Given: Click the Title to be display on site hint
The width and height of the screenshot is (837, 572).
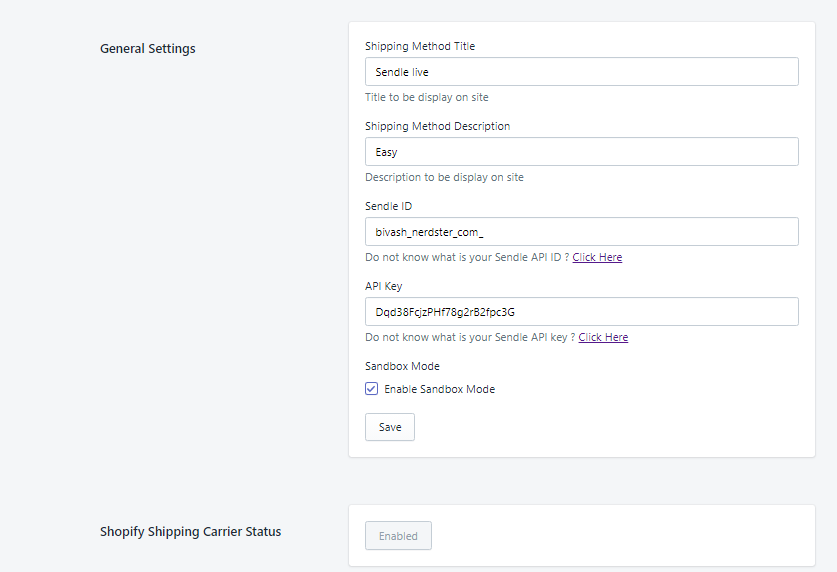Looking at the screenshot, I should [x=427, y=97].
